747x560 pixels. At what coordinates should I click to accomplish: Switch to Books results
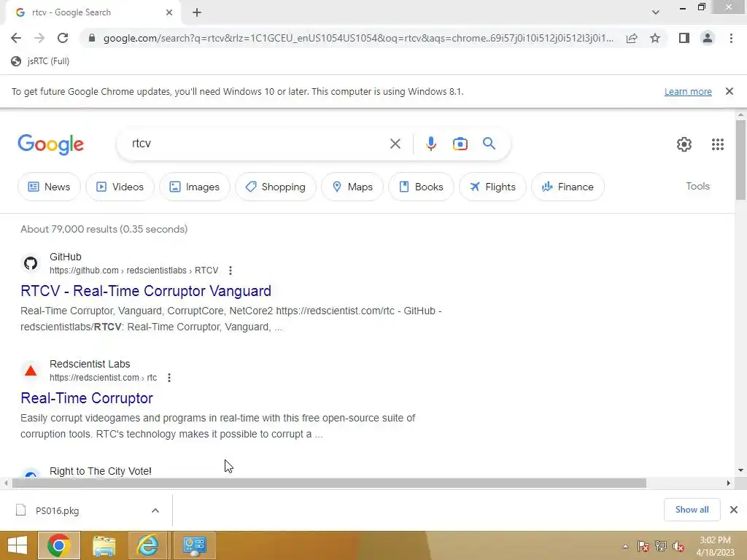(421, 187)
